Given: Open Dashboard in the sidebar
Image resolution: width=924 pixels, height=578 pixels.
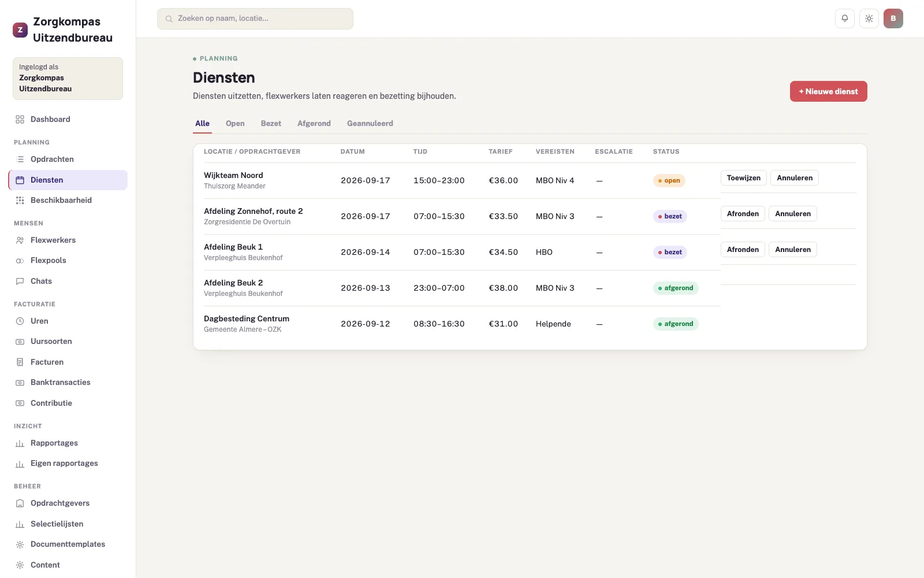Looking at the screenshot, I should [x=68, y=119].
